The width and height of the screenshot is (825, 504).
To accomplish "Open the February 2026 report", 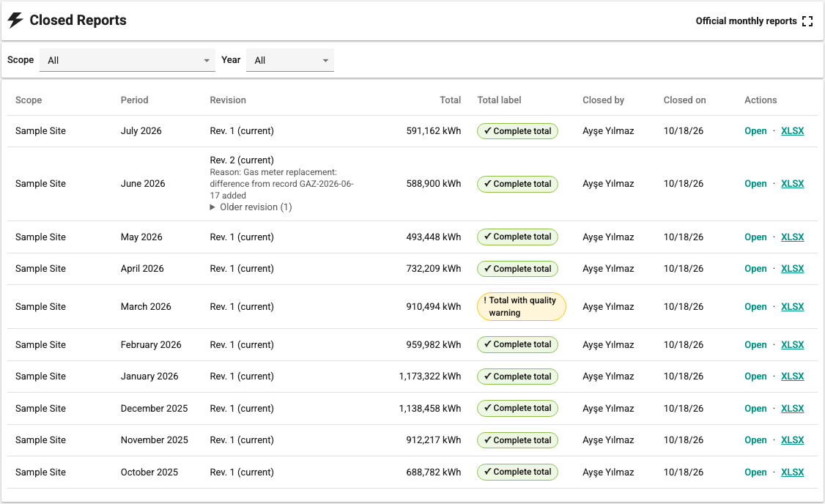I will (x=755, y=344).
